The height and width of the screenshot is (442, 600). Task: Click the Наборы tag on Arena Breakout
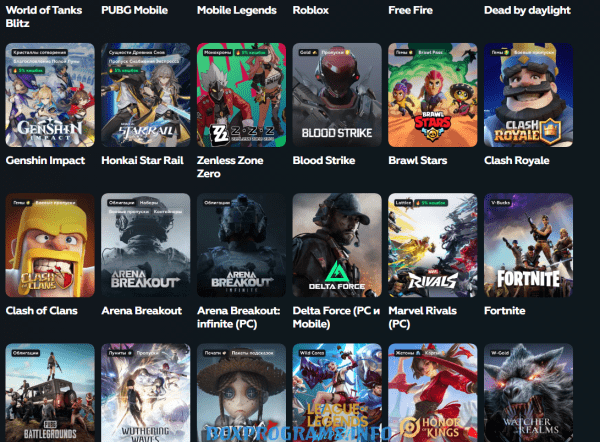tap(149, 203)
